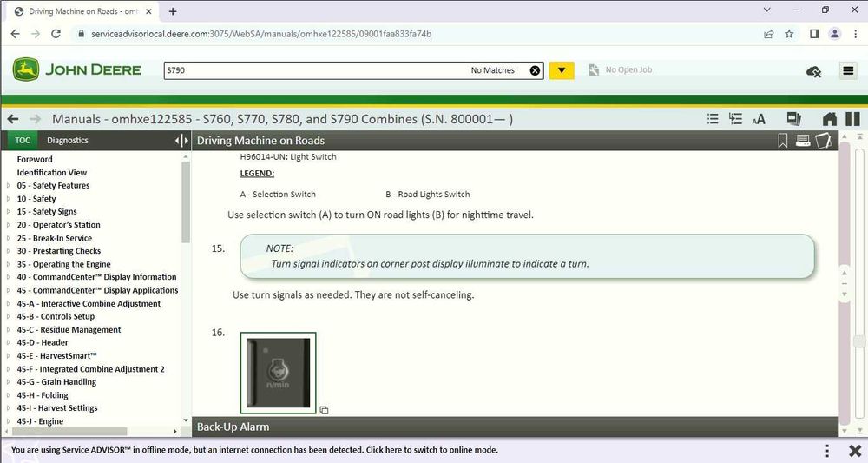Switch to the TOC tab
868x463 pixels.
(x=23, y=141)
